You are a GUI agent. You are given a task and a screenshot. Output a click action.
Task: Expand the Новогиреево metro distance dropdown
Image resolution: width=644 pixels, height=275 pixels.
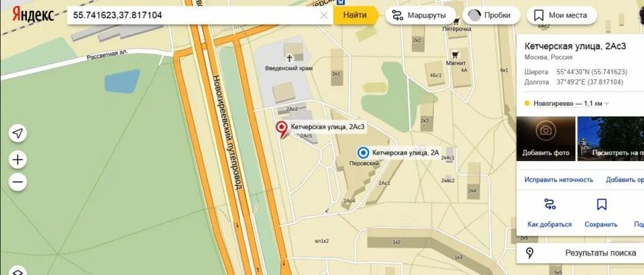606,104
